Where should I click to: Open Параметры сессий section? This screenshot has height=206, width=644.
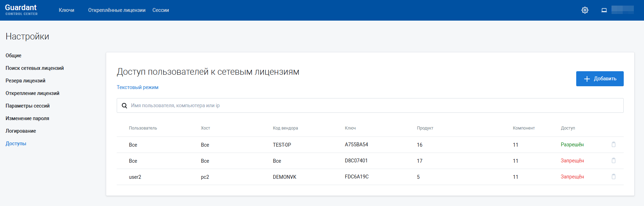(x=28, y=106)
